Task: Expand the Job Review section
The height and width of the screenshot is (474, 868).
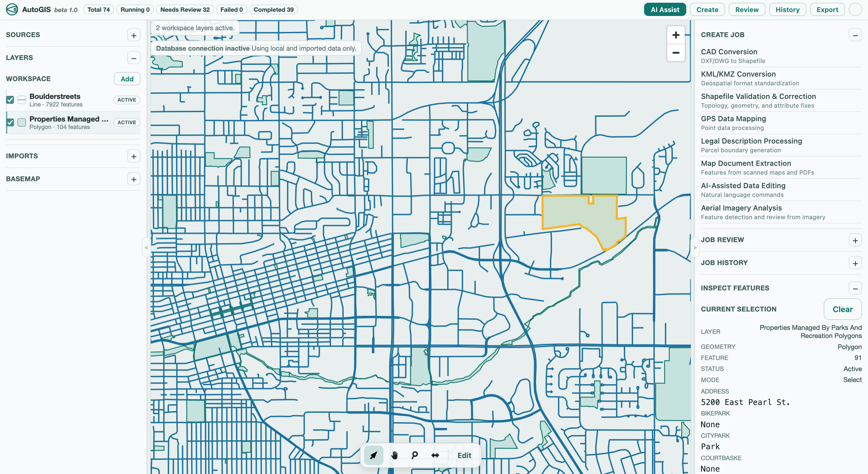Action: point(855,240)
